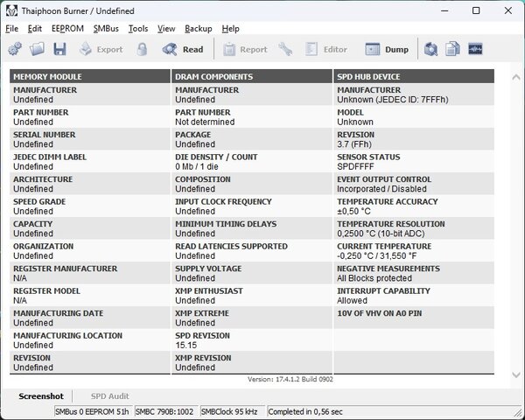Click the copy documents icon
The width and height of the screenshot is (525, 420).
click(452, 49)
